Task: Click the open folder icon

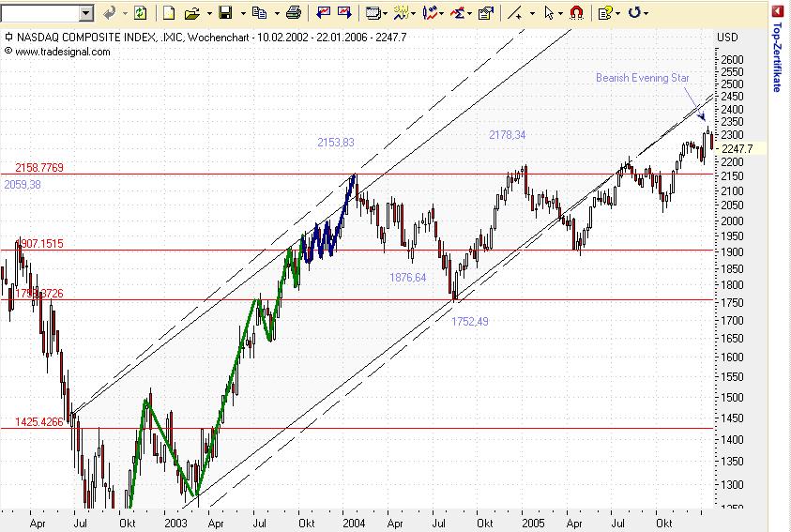Action: (x=192, y=14)
